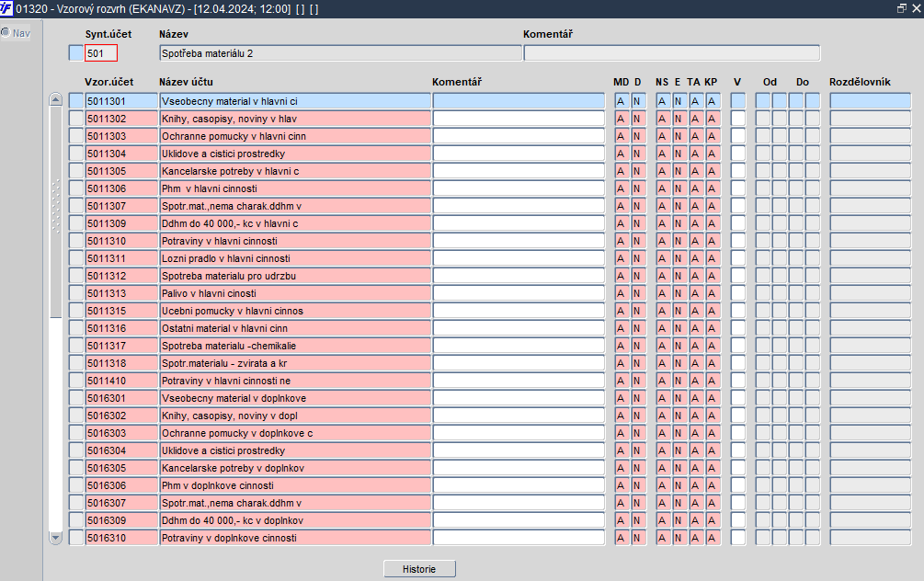Restore the window with the restore icon
The image size is (924, 581).
click(901, 8)
